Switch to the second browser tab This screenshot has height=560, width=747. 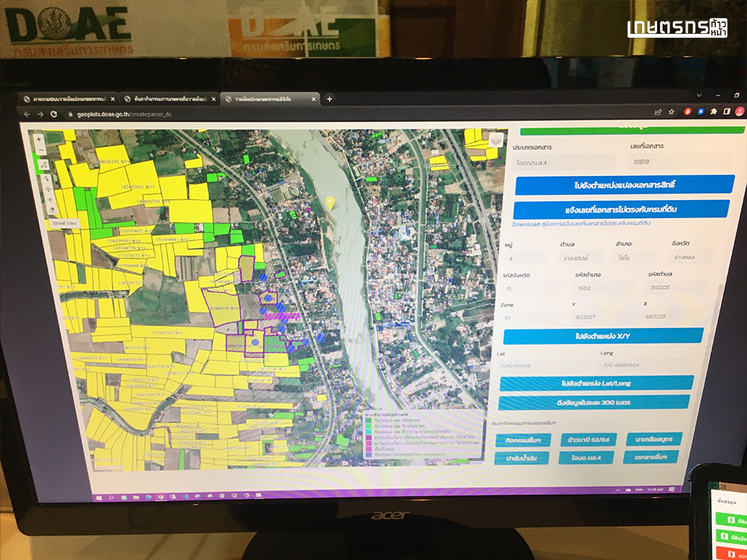pos(169,99)
